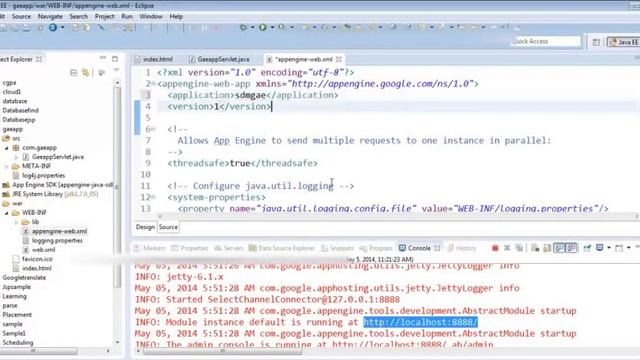The height and width of the screenshot is (360, 640).
Task: Fold the appengine-web-app element at line 2
Action: pyautogui.click(x=153, y=84)
